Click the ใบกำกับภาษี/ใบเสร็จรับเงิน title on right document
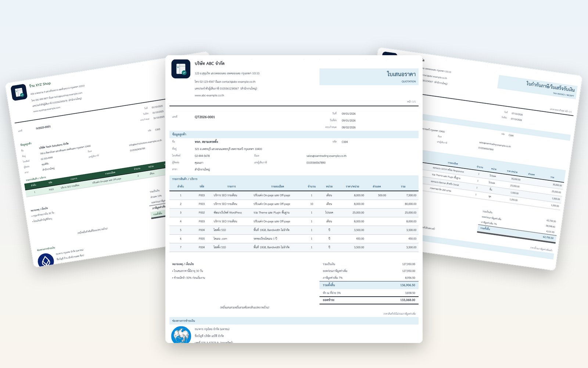The width and height of the screenshot is (588, 368). pyautogui.click(x=551, y=87)
